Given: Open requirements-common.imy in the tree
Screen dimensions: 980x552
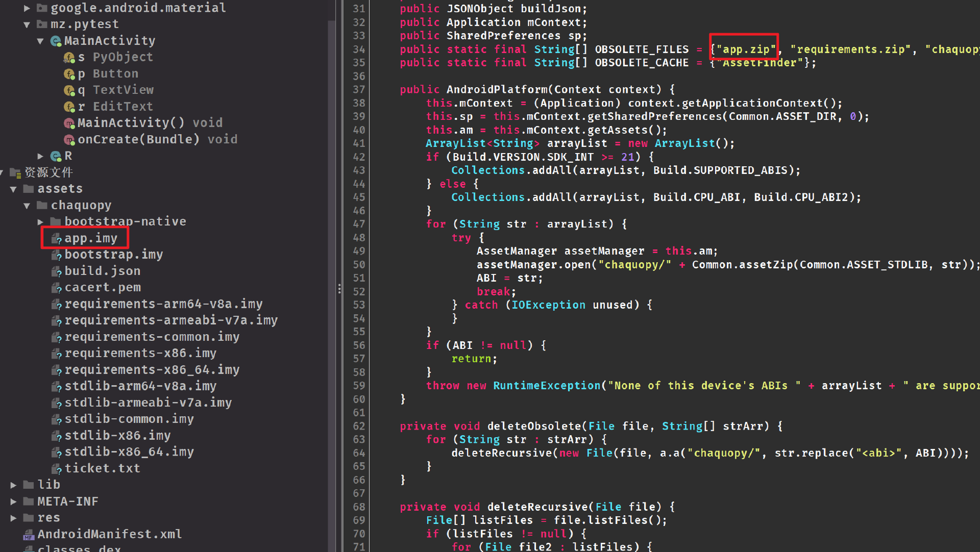Looking at the screenshot, I should point(152,337).
